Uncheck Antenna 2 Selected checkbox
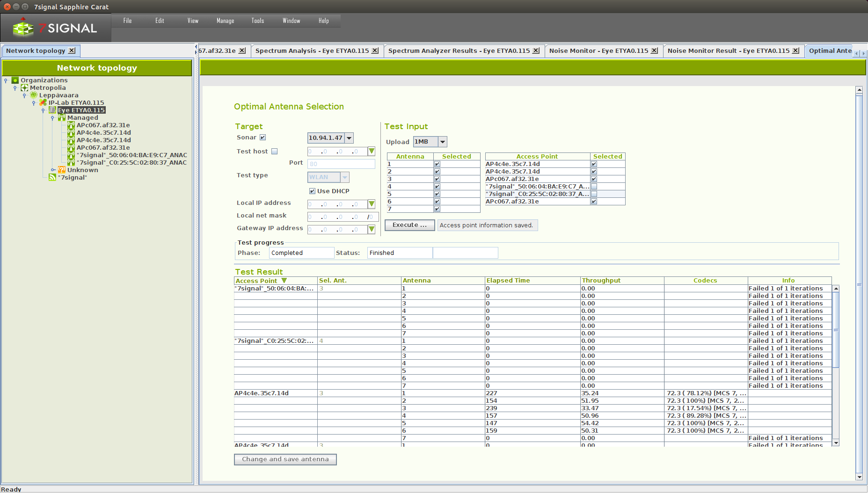This screenshot has width=868, height=493. (x=437, y=172)
